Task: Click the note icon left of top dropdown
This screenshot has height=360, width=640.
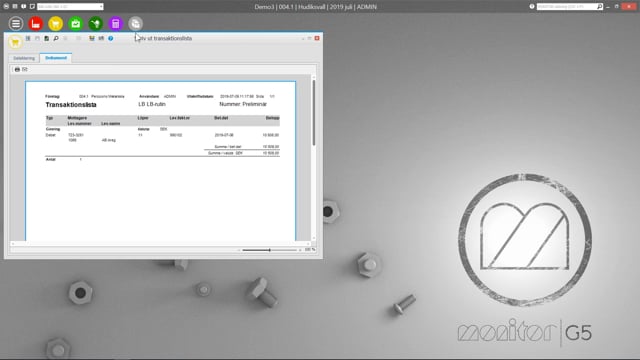Action: (x=32, y=7)
